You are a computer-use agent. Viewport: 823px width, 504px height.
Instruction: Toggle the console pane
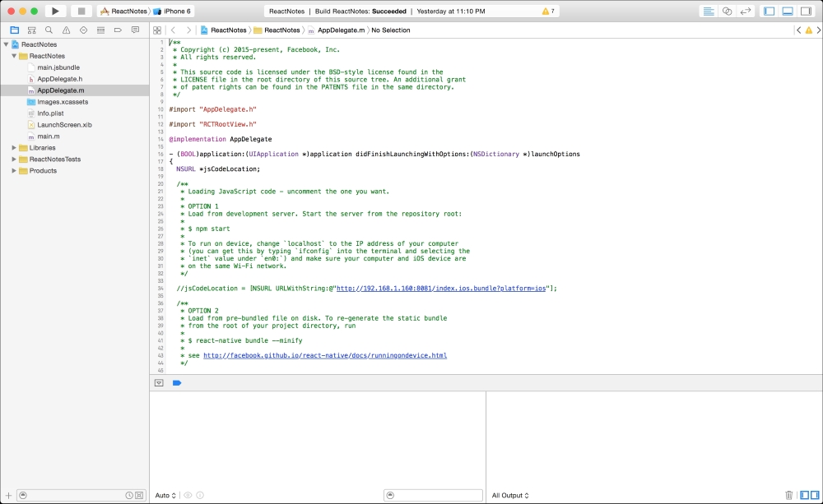pos(815,495)
